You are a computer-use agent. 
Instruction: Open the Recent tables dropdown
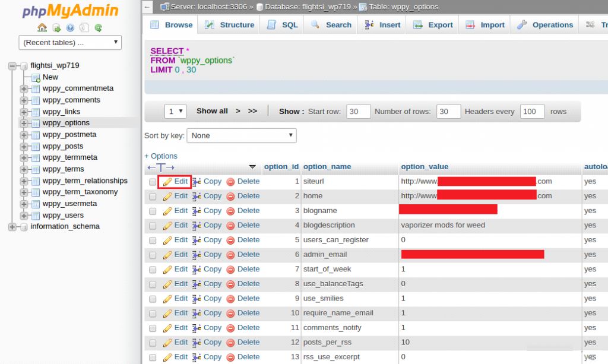point(70,43)
